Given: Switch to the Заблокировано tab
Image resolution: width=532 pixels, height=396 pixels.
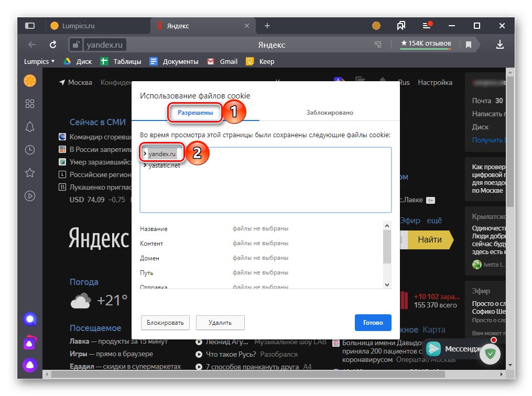Looking at the screenshot, I should pos(330,112).
